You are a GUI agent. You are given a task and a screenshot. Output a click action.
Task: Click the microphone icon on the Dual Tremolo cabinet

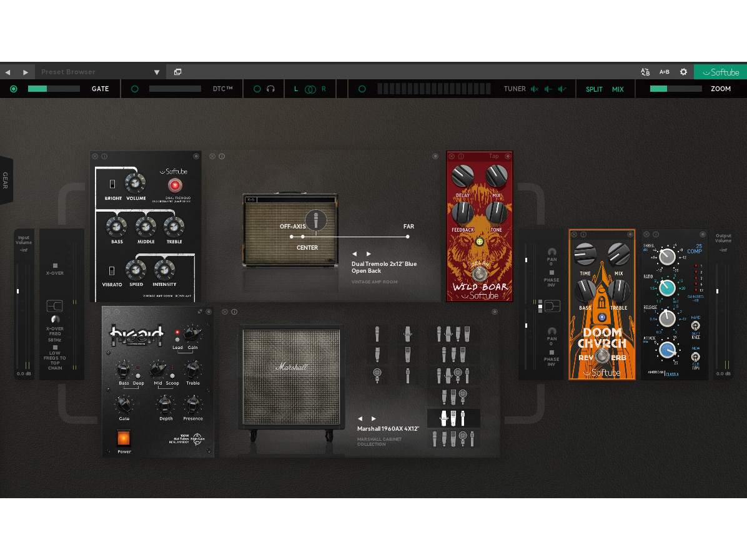[x=316, y=220]
